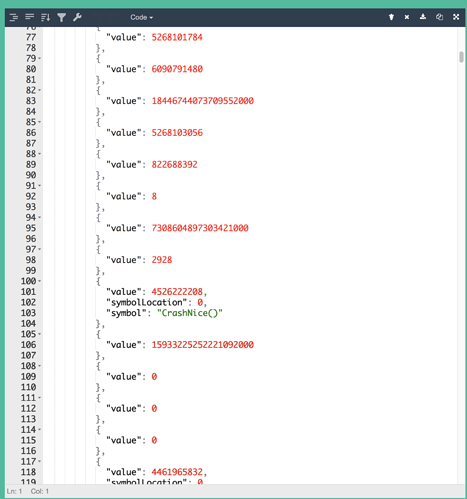The width and height of the screenshot is (467, 499).
Task: Collapse the block at line 114
Action: [40, 430]
